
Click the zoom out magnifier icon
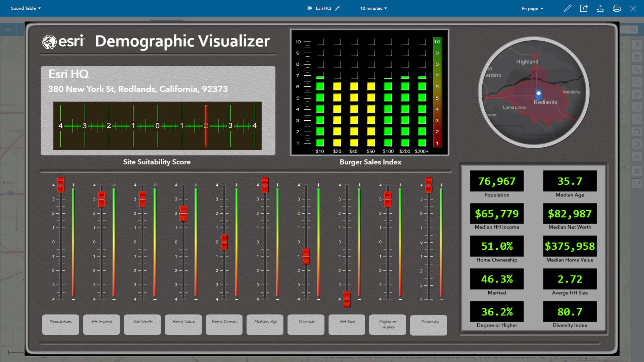(637, 82)
